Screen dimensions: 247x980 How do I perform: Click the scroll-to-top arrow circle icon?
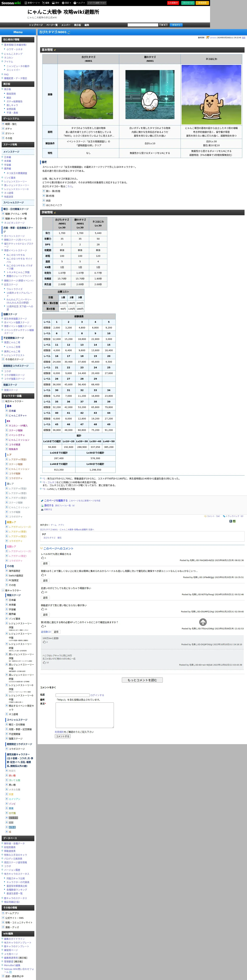pyautogui.click(x=203, y=622)
